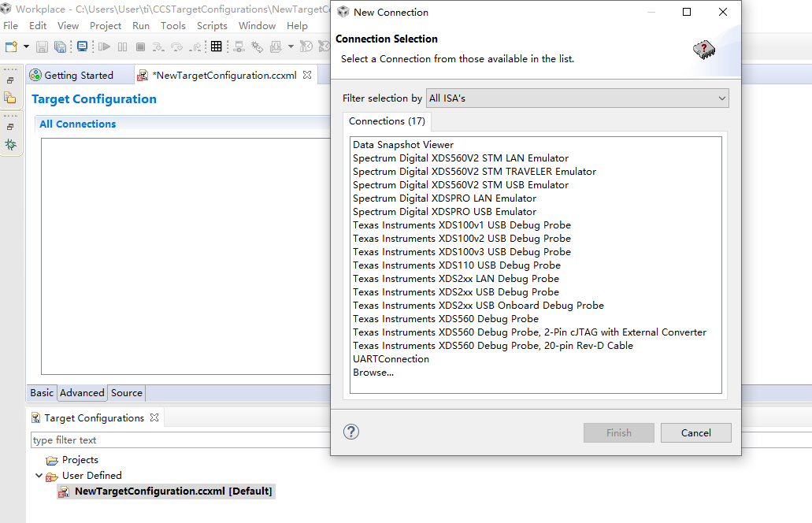This screenshot has width=812, height=523.
Task: Click the Save All toolbar icon
Action: click(x=60, y=46)
